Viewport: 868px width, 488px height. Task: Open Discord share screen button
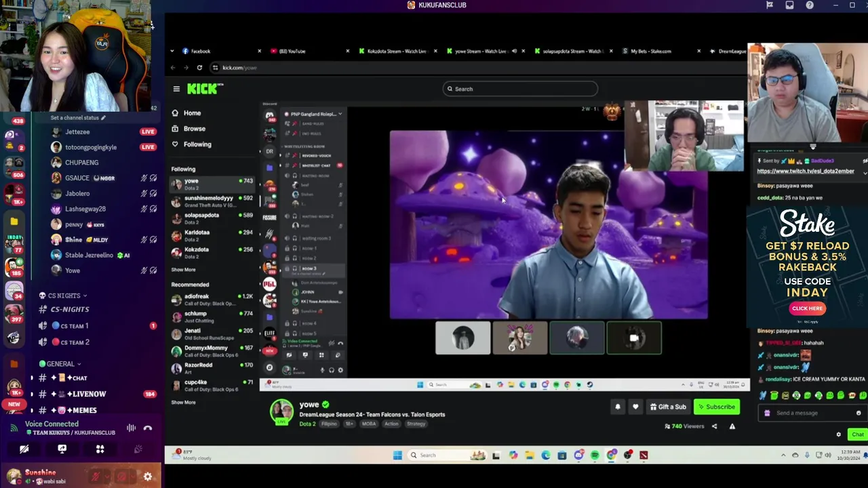click(x=62, y=449)
